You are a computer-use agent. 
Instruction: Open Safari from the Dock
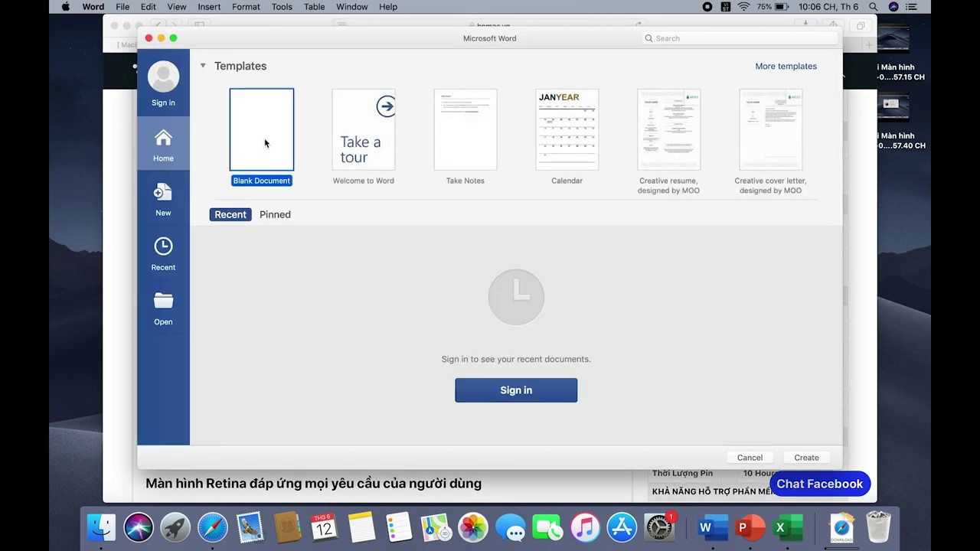213,527
